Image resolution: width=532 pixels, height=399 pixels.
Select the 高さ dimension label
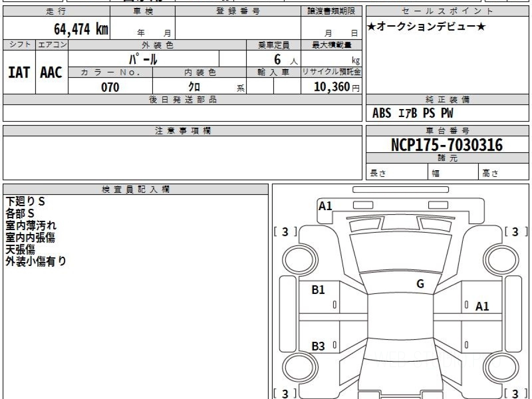click(x=490, y=173)
